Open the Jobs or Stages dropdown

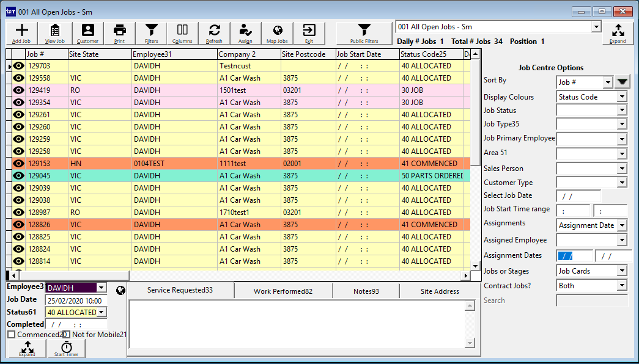point(622,271)
